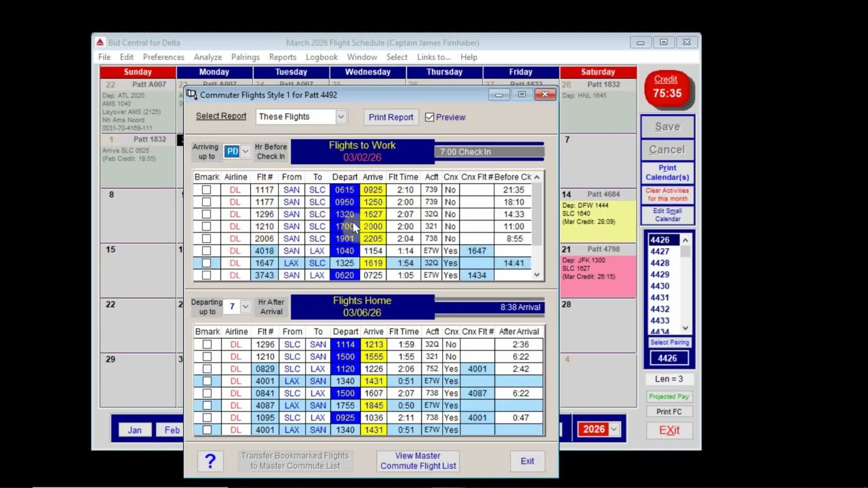Select pairing 4431 in the pairing list

660,298
